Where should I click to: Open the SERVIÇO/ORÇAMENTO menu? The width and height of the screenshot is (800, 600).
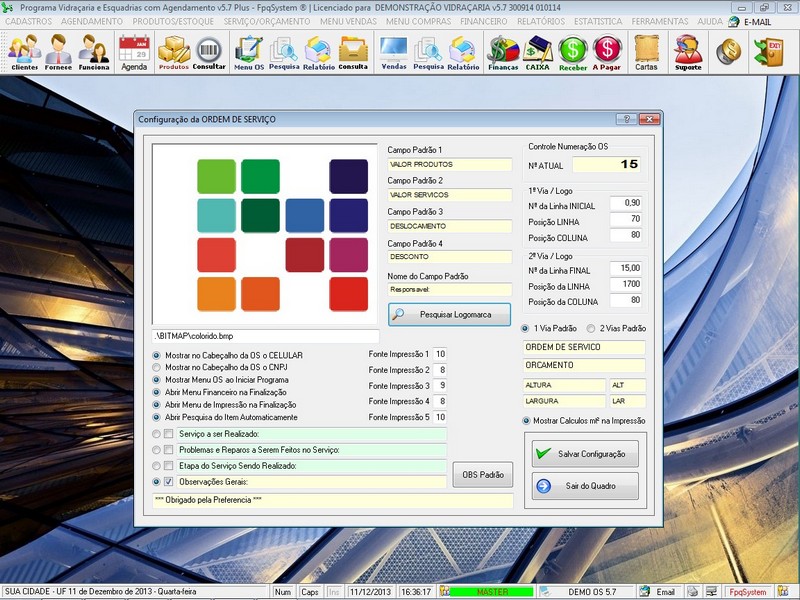tap(267, 21)
